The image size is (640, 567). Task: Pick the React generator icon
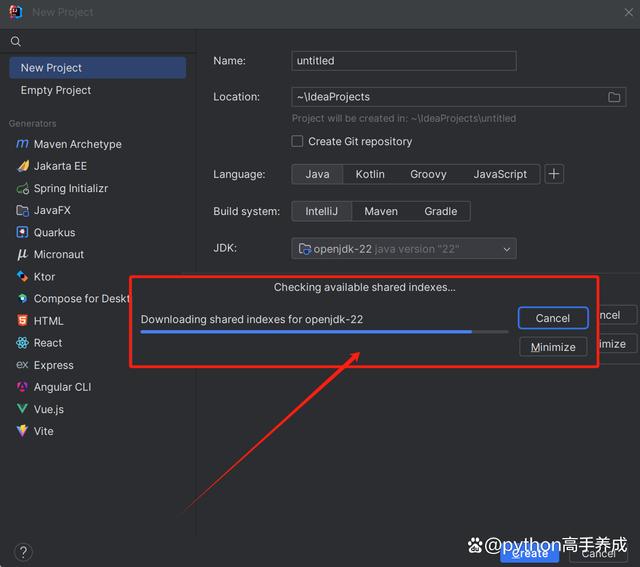tap(22, 343)
